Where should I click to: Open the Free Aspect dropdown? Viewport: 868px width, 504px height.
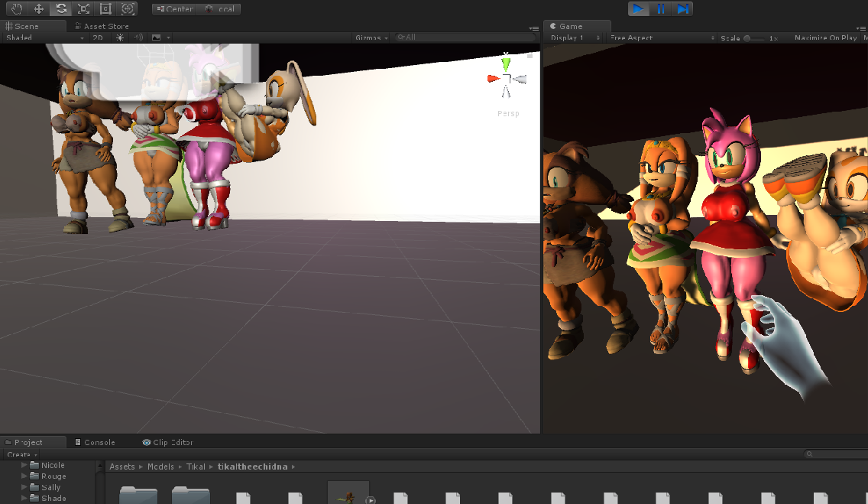tap(662, 37)
